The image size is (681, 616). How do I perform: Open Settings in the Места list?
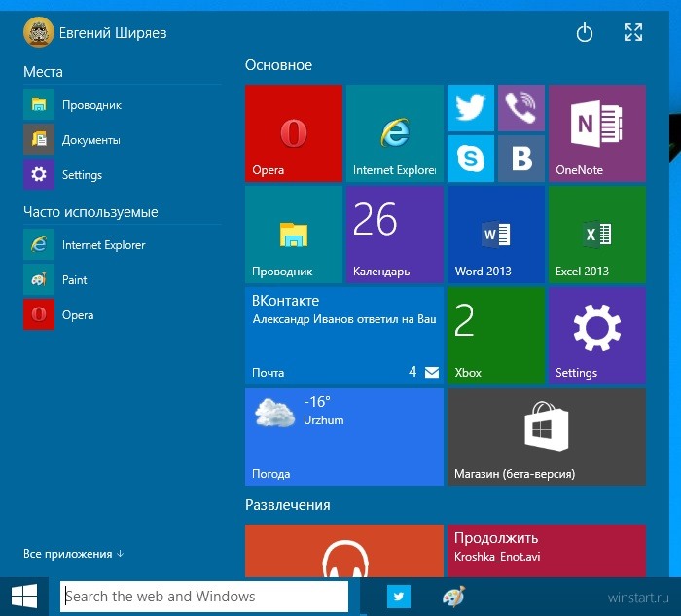click(x=123, y=174)
